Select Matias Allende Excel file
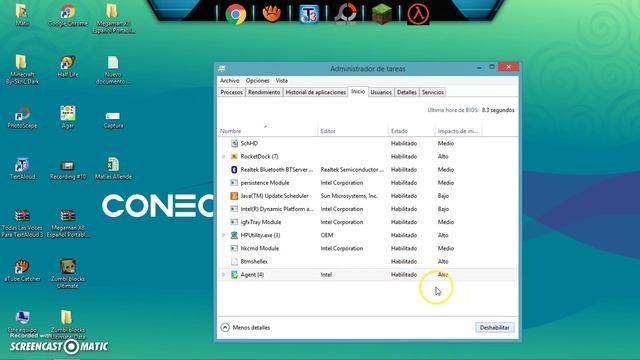Image resolution: width=640 pixels, height=360 pixels. click(113, 169)
